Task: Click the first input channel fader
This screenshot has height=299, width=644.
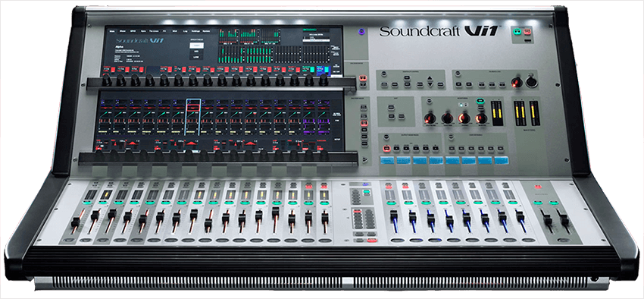Action: 76,222
